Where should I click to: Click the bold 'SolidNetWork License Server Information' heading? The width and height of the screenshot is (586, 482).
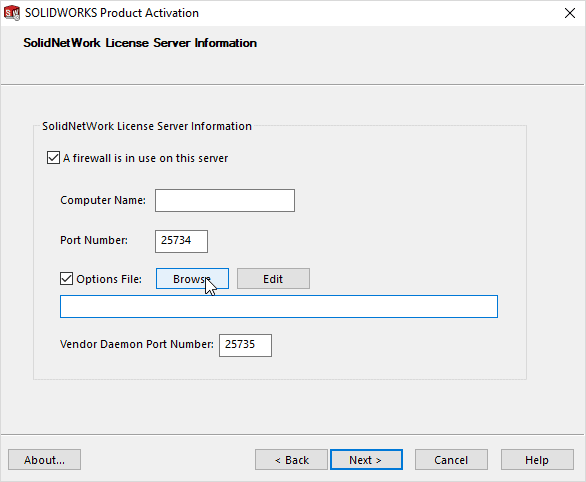(x=140, y=43)
